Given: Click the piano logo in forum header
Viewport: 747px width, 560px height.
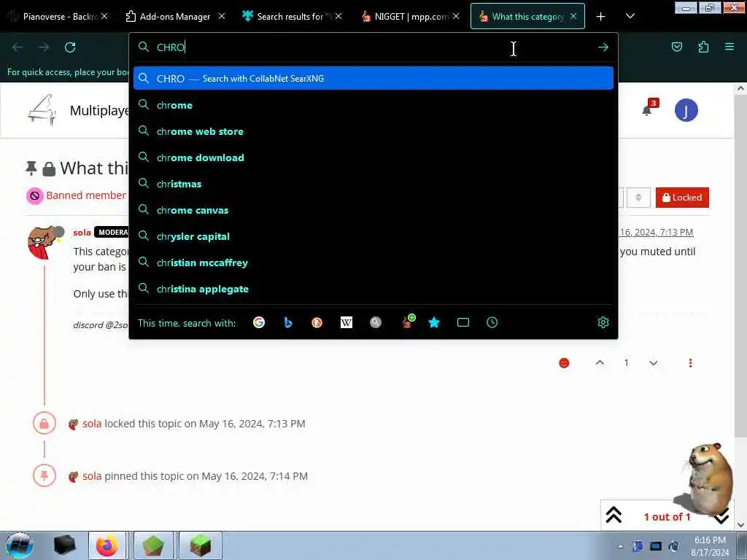Looking at the screenshot, I should pos(42,110).
